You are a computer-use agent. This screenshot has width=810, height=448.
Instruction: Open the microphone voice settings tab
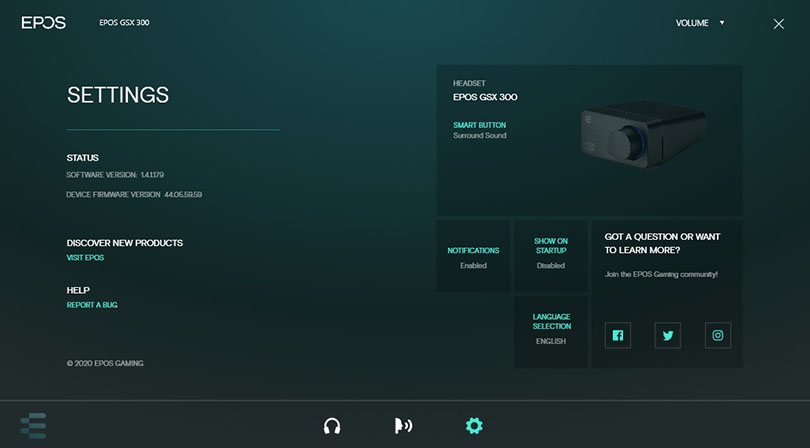[403, 426]
